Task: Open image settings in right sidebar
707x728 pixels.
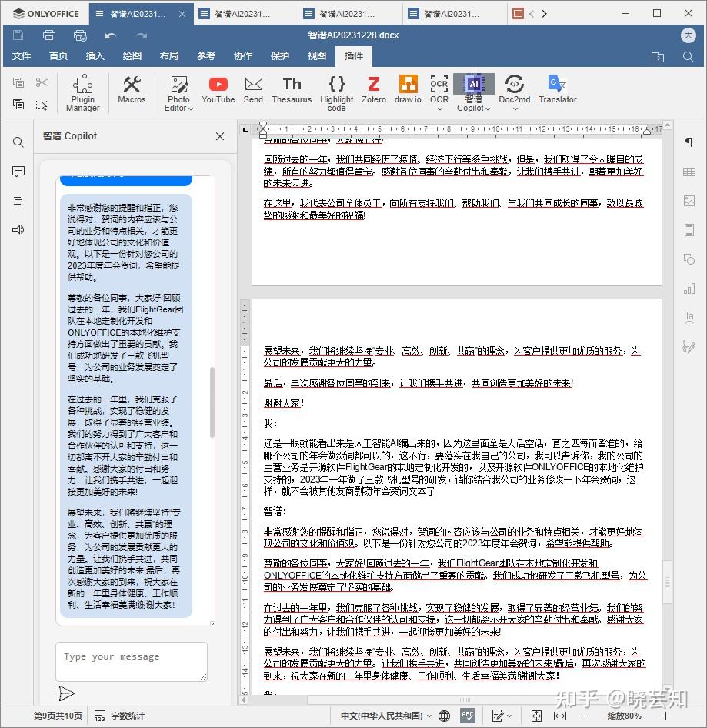Action: 689,201
